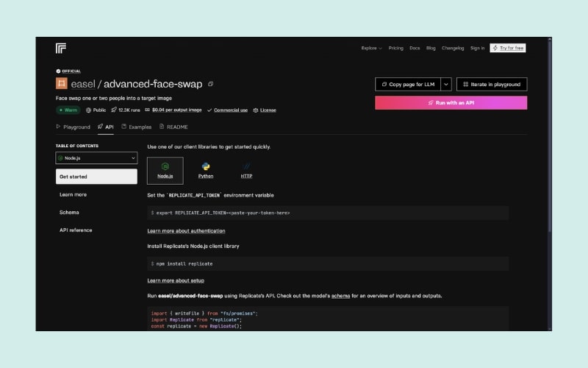Click the Run with an API button
The width and height of the screenshot is (588, 368).
point(451,102)
